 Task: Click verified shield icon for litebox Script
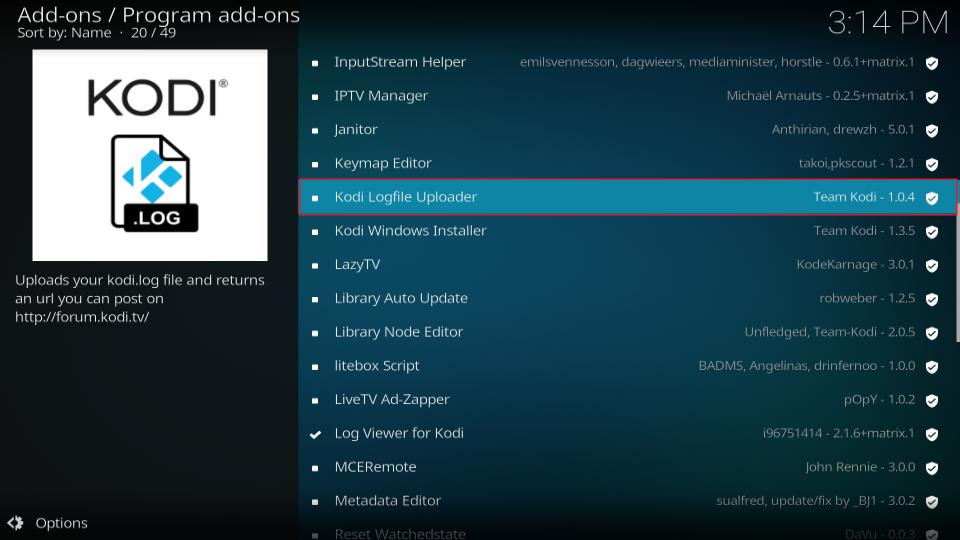tap(932, 367)
